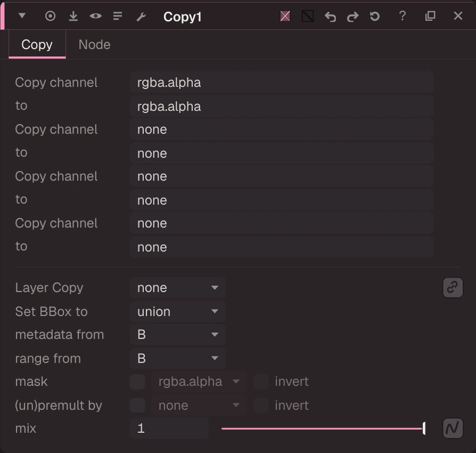Screen dimensions: 476x453
Task: Collapse the Copy1 panel with the triangle arrow
Action: (22, 15)
